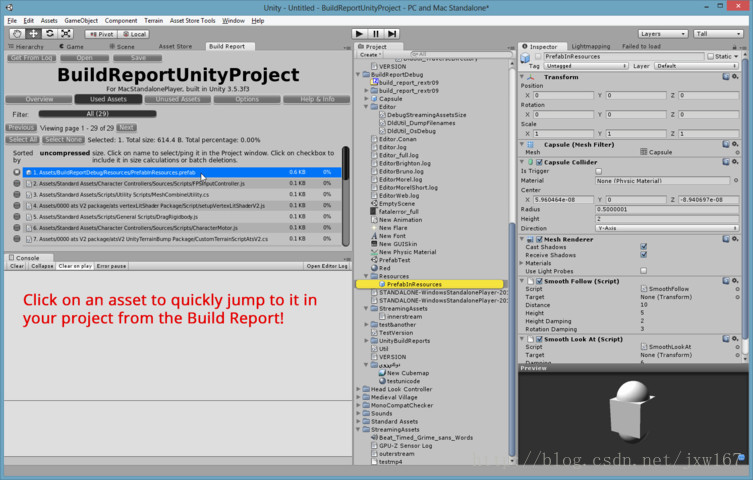
Task: Toggle Use Light Probes checkbox
Action: (x=644, y=271)
